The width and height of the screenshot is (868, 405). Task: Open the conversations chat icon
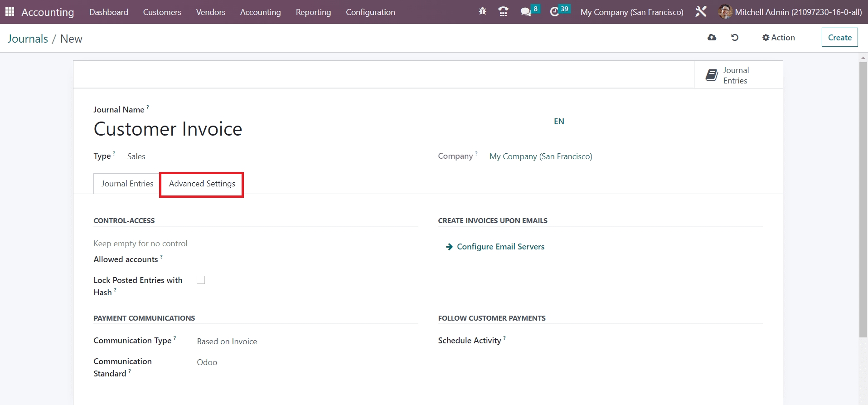tap(526, 12)
